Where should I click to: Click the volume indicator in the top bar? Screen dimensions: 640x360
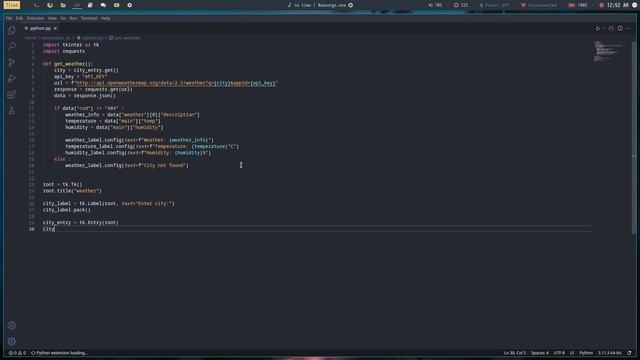(x=435, y=5)
